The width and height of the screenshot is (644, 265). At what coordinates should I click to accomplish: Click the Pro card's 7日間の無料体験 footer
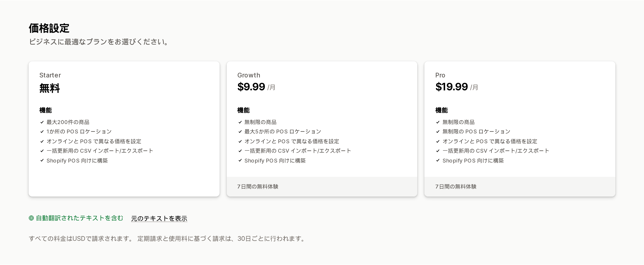point(520,187)
